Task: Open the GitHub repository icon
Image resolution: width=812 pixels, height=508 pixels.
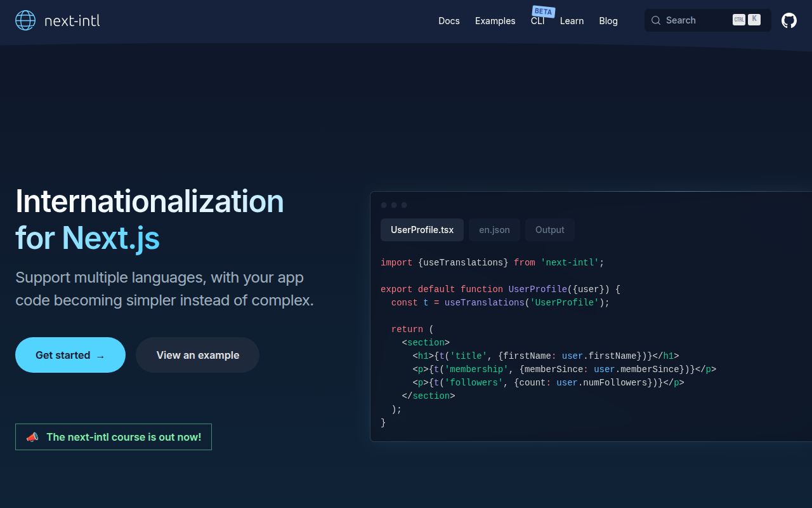Action: (x=789, y=20)
